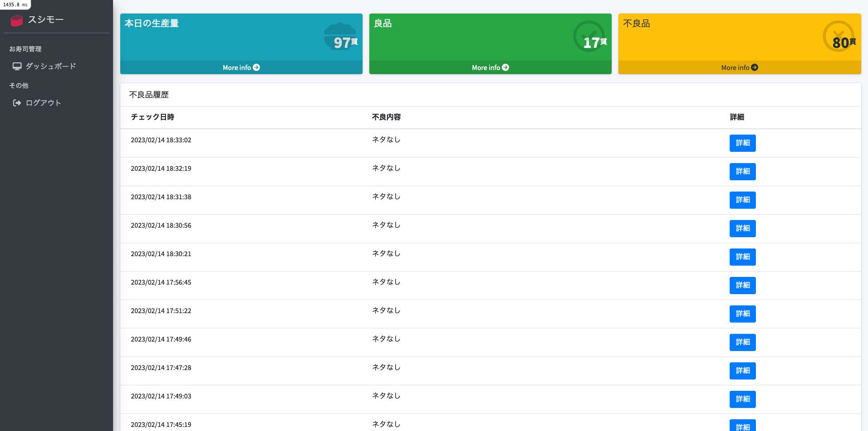This screenshot has height=431, width=868.
Task: Show 詳細 for the 17:56:45 entry
Action: pyautogui.click(x=742, y=286)
